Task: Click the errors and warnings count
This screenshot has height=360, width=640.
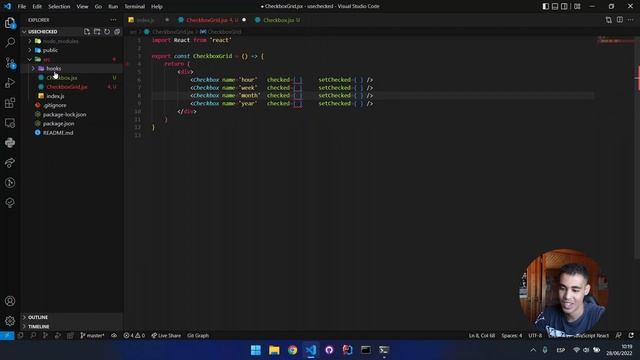Action: (134, 336)
